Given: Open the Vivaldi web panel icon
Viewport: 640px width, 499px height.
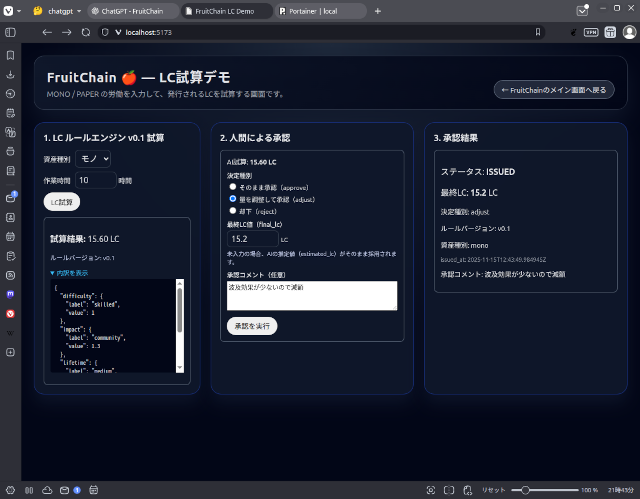Looking at the screenshot, I should coord(10,313).
